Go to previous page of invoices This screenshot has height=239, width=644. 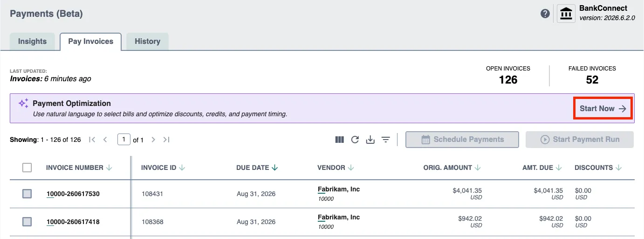(x=105, y=140)
